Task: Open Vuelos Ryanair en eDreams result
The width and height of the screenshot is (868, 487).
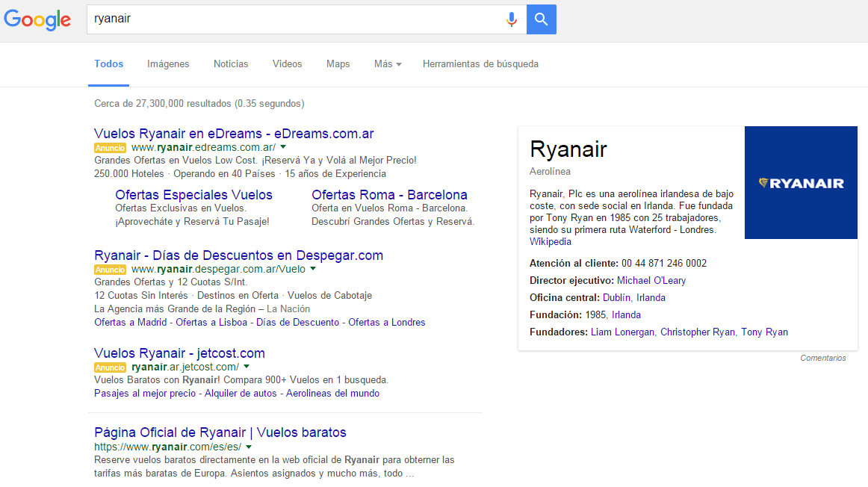Action: tap(234, 134)
